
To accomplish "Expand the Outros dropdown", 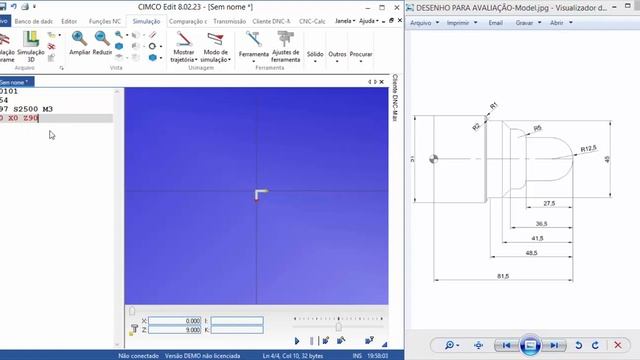I will click(x=337, y=56).
